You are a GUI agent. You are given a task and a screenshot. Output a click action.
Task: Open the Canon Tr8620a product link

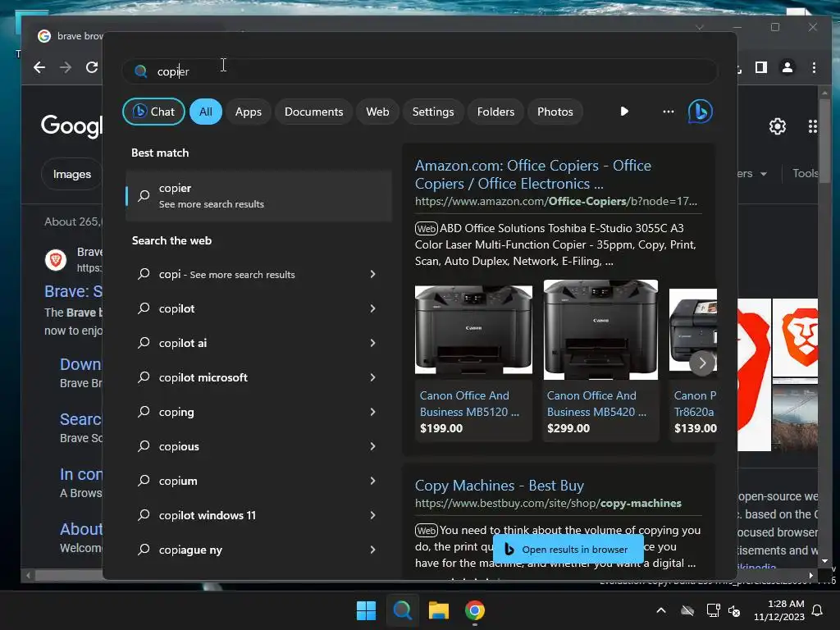pyautogui.click(x=694, y=404)
